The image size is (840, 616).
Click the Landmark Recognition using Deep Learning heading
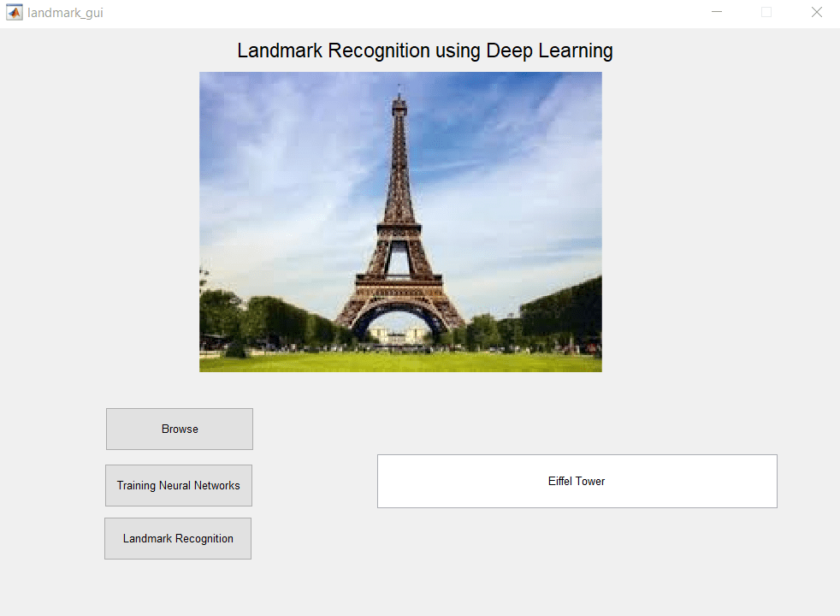(424, 50)
